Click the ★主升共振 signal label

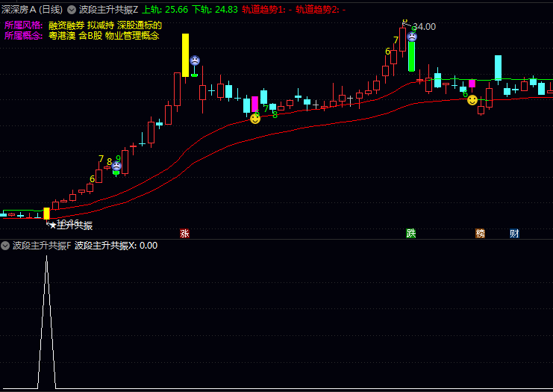coord(70,225)
